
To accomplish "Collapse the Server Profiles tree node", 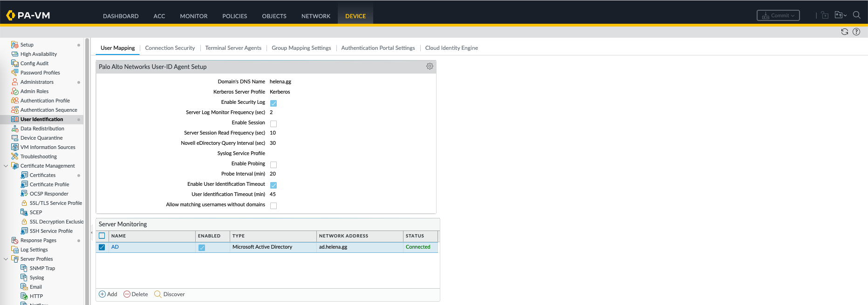I will tap(6, 259).
